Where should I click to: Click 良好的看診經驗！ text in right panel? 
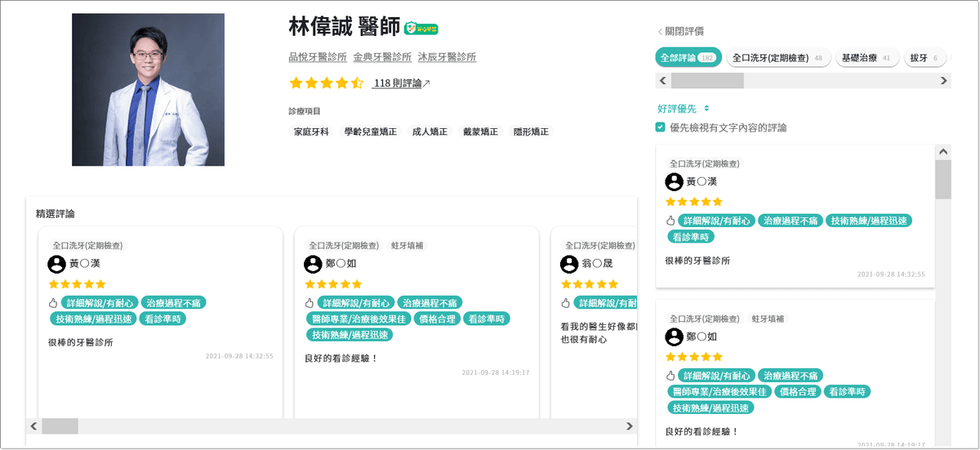(x=702, y=431)
